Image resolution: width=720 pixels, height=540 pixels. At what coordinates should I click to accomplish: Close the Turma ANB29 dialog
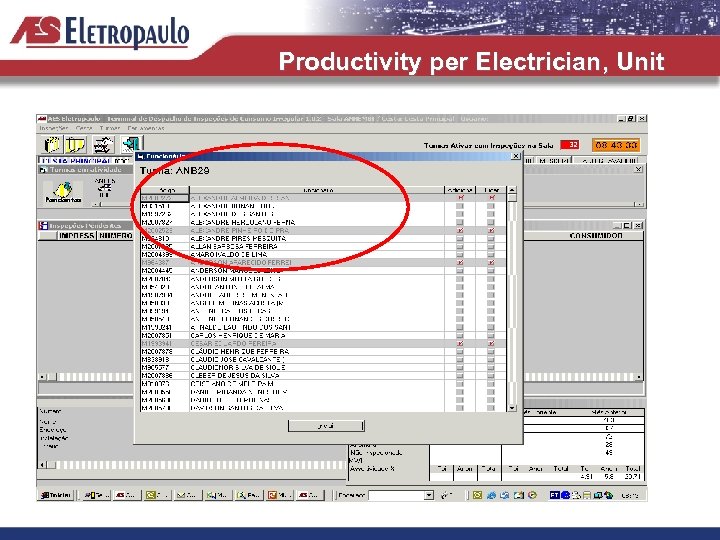pos(516,156)
